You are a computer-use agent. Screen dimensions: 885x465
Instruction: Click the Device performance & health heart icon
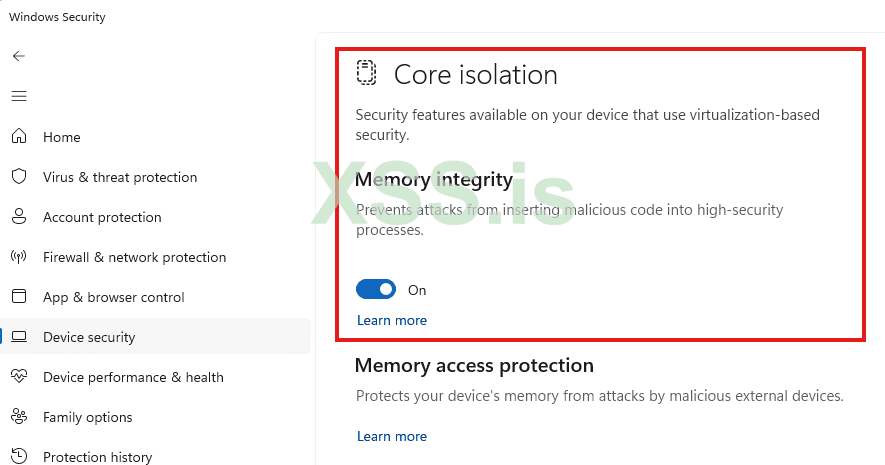coord(19,377)
